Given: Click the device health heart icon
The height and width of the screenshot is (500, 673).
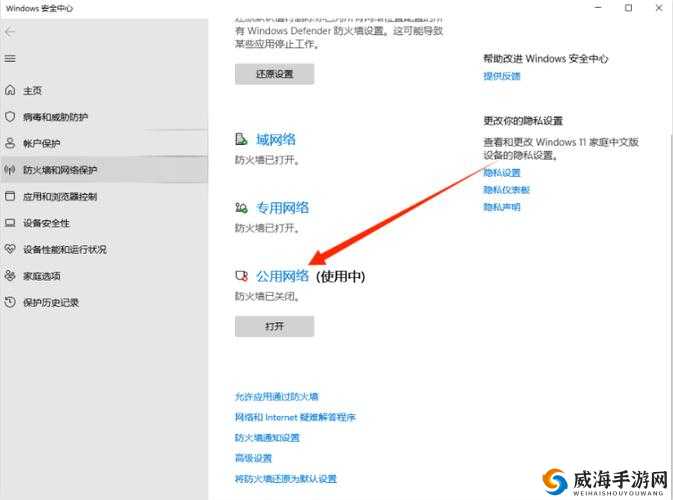Looking at the screenshot, I should point(10,249).
